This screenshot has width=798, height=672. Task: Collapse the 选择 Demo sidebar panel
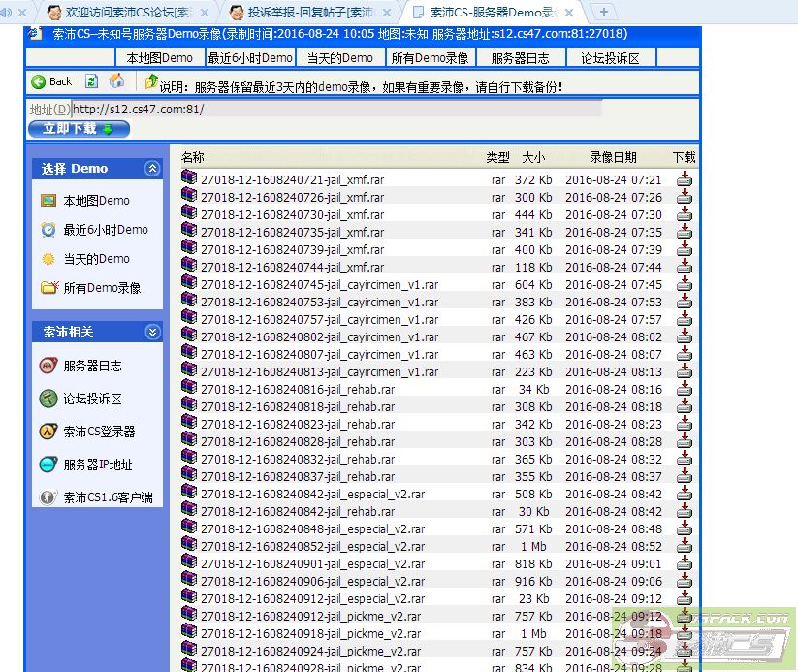click(152, 168)
